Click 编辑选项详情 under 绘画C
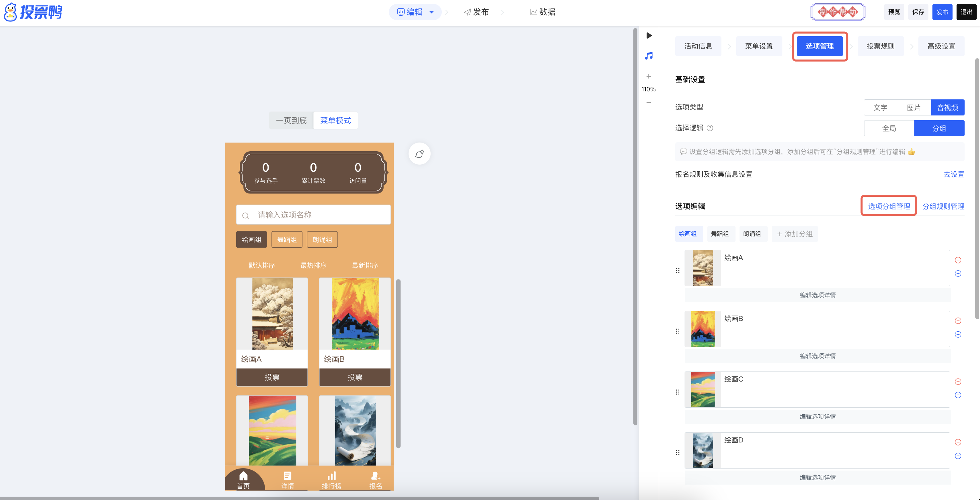980x500 pixels. [x=818, y=416]
